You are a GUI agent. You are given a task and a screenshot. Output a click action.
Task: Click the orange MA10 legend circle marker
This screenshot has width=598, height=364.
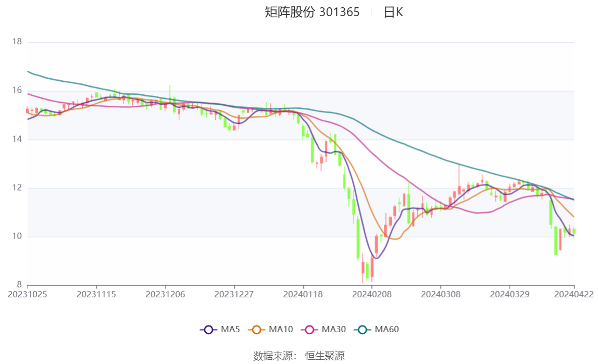pos(256,330)
